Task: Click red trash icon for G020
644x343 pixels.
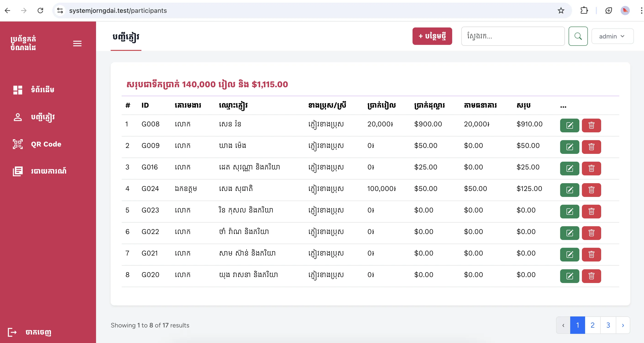Action: tap(591, 276)
